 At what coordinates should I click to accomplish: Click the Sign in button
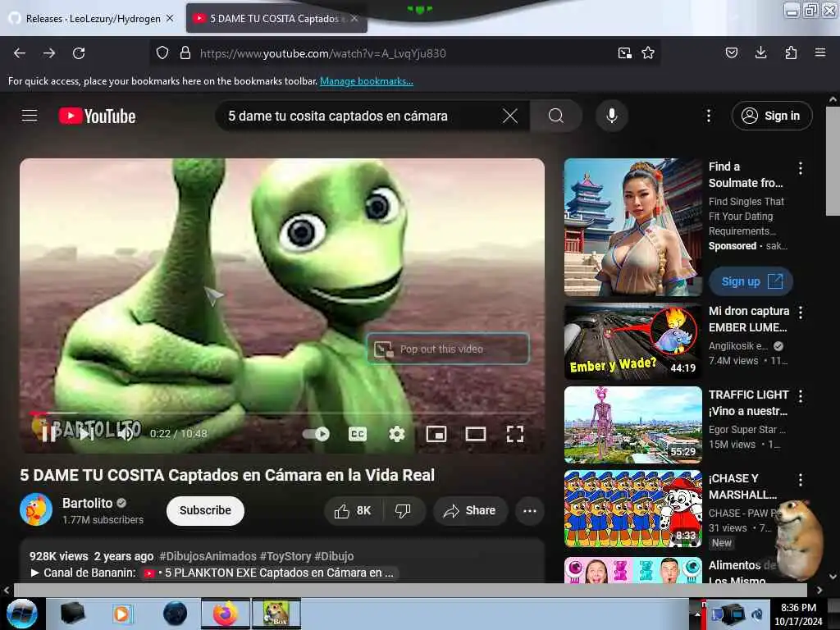pos(771,116)
